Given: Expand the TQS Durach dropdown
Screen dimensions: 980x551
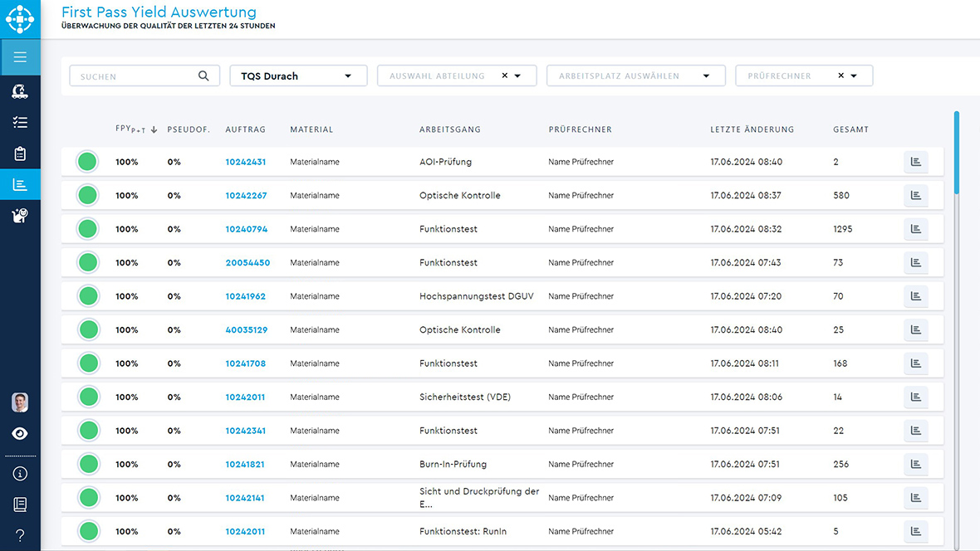Looking at the screenshot, I should pyautogui.click(x=348, y=76).
